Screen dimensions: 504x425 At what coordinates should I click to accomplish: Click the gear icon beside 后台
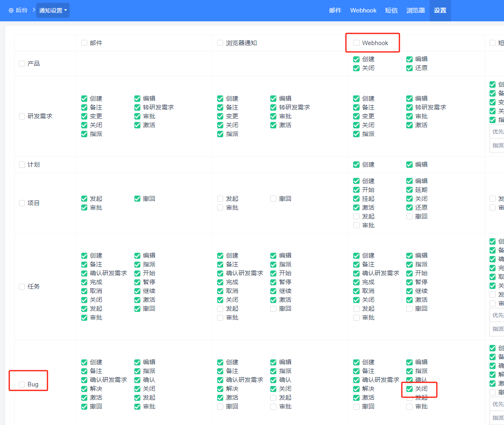tap(11, 10)
